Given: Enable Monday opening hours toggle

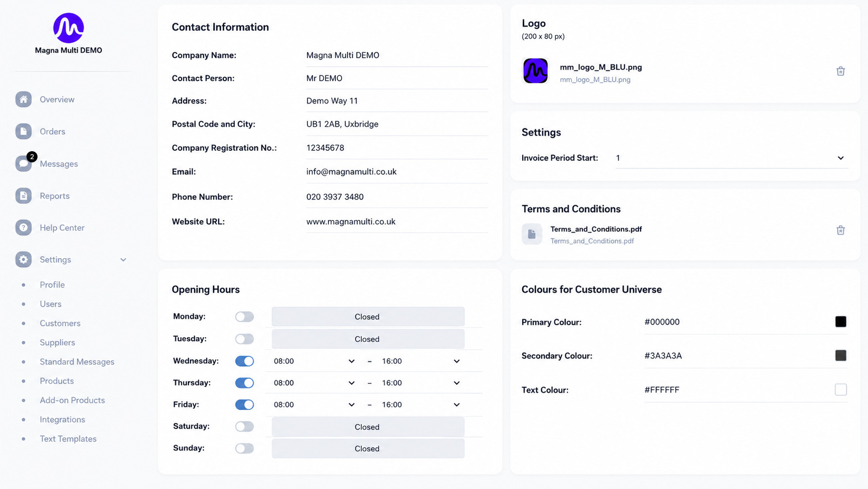Looking at the screenshot, I should tap(245, 316).
